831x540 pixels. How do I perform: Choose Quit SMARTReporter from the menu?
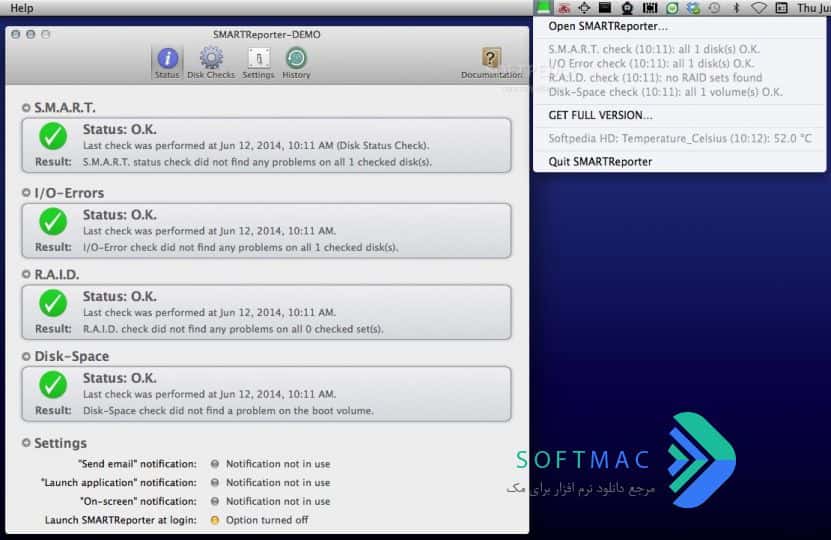point(679,162)
